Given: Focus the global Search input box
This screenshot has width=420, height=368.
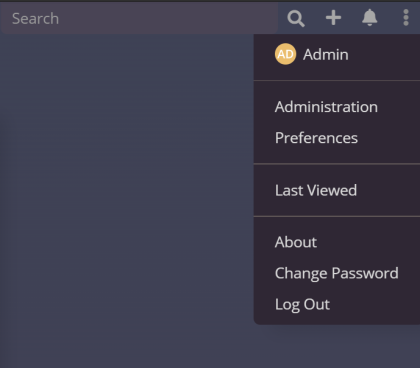Looking at the screenshot, I should pos(139,18).
